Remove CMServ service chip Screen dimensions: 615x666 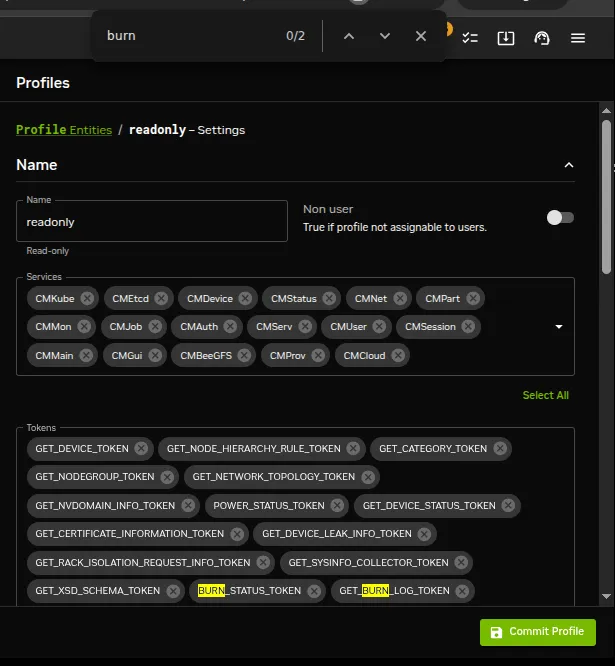click(305, 326)
